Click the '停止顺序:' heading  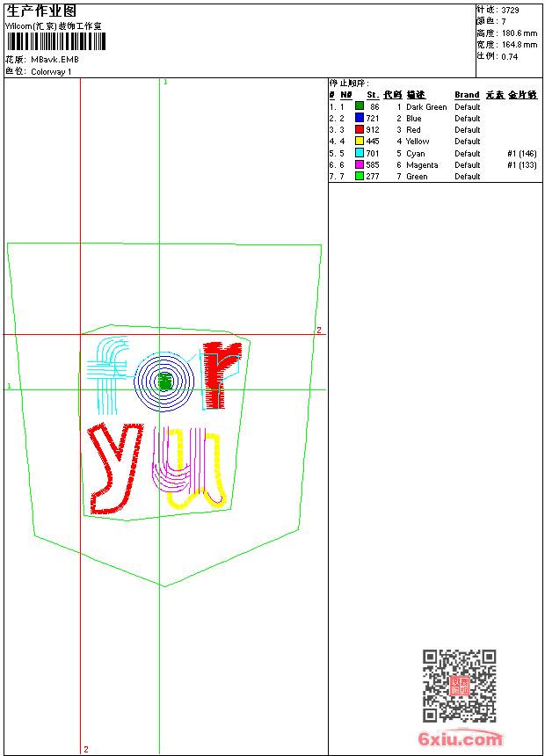point(349,84)
